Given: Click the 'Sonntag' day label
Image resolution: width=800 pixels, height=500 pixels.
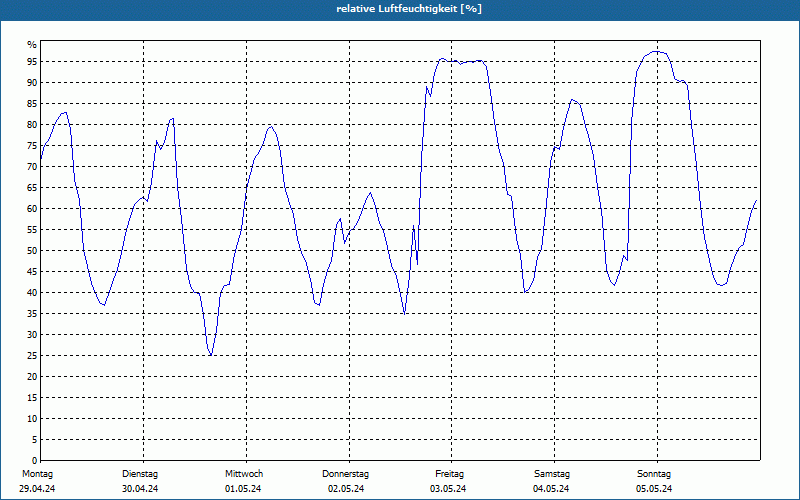Looking at the screenshot, I should point(654,474).
